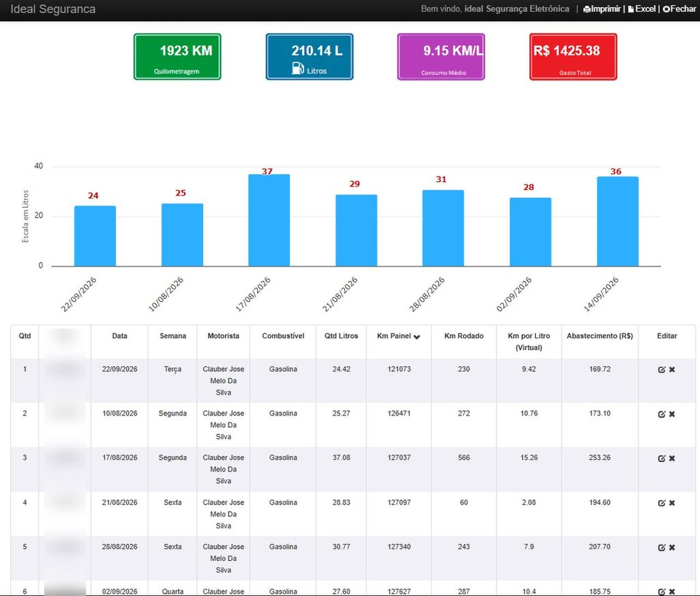Remove the 28/08/2026 record
This screenshot has width=700, height=596.
(672, 547)
